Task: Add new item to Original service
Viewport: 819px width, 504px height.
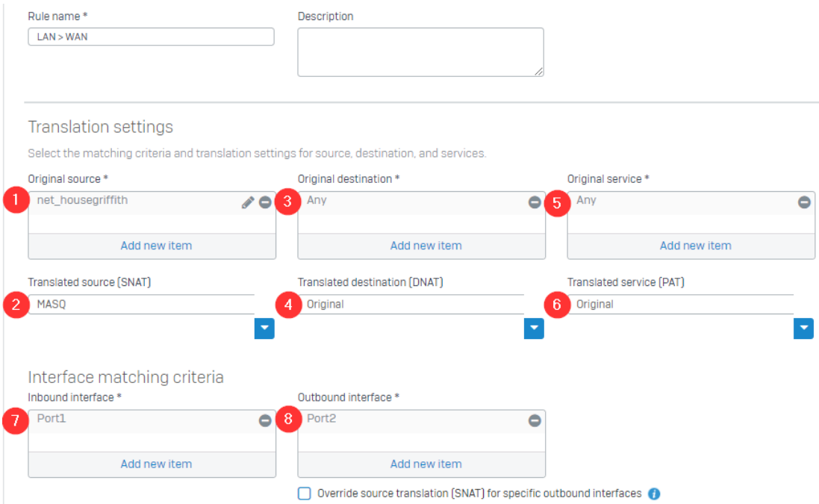Action: (x=695, y=246)
